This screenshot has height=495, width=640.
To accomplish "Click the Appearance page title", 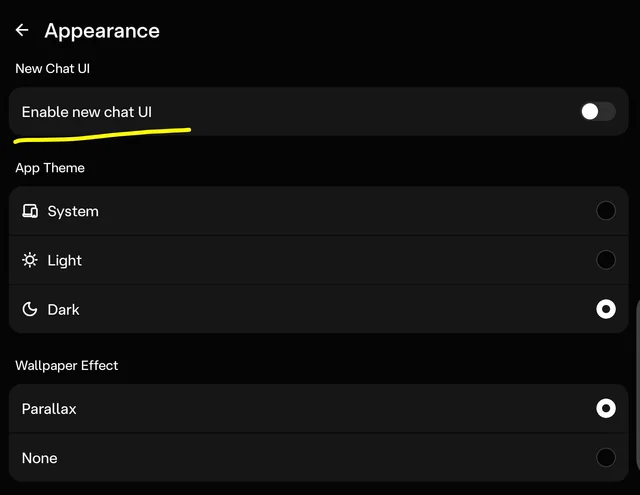I will point(102,30).
